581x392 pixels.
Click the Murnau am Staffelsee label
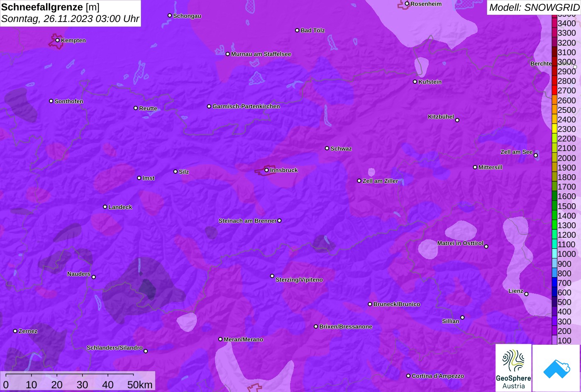tap(261, 54)
